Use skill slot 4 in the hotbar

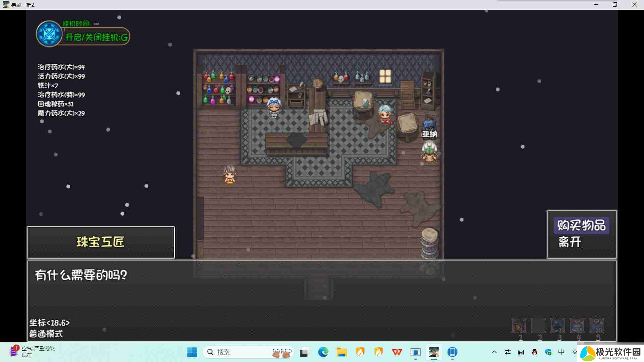click(x=577, y=326)
